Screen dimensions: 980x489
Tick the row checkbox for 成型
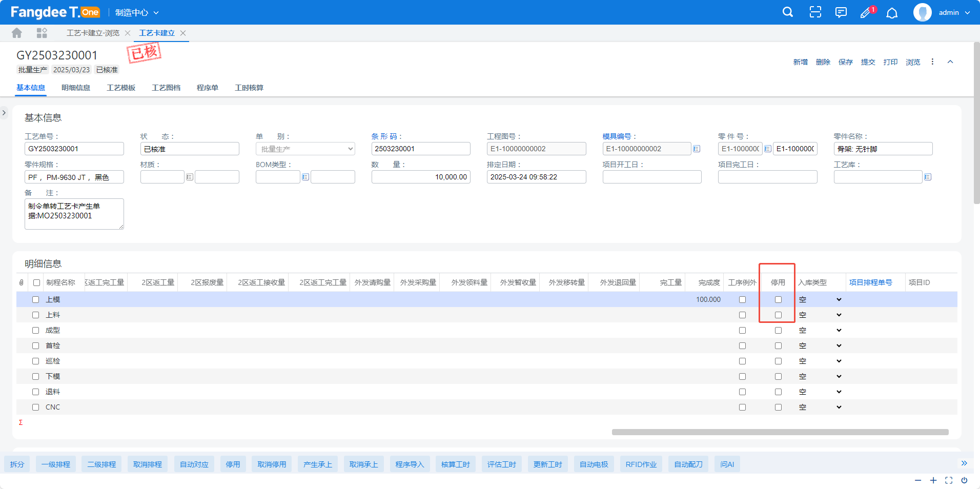click(x=36, y=330)
